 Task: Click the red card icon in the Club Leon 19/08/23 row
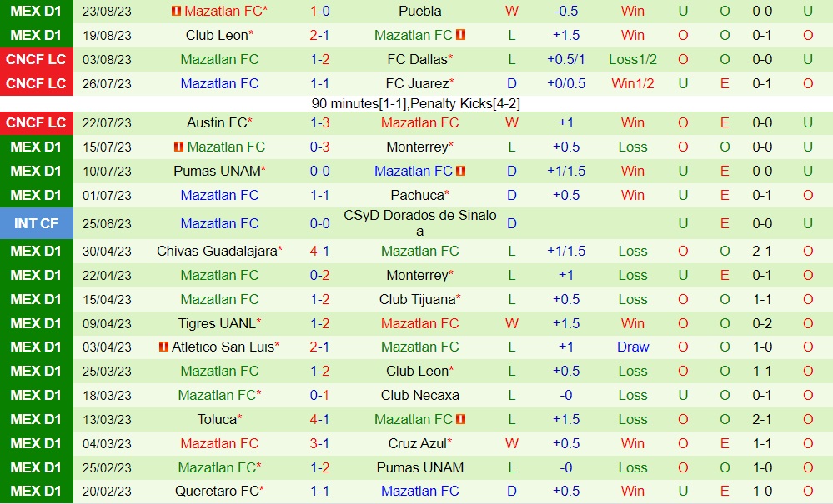tap(461, 36)
